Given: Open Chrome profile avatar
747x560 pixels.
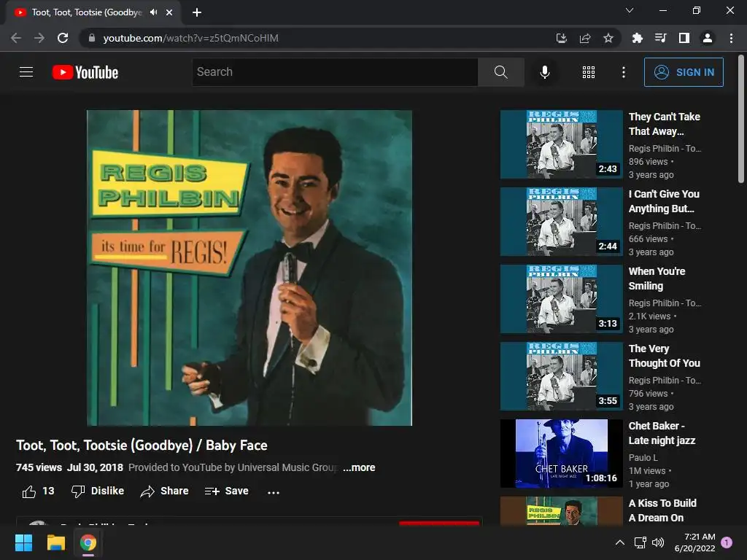Looking at the screenshot, I should click(708, 38).
